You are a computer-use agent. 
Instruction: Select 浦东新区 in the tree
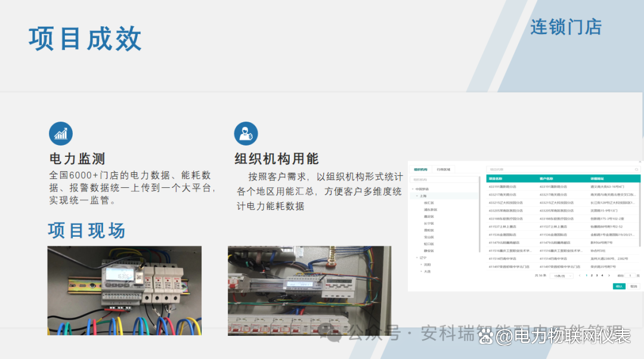431,209
